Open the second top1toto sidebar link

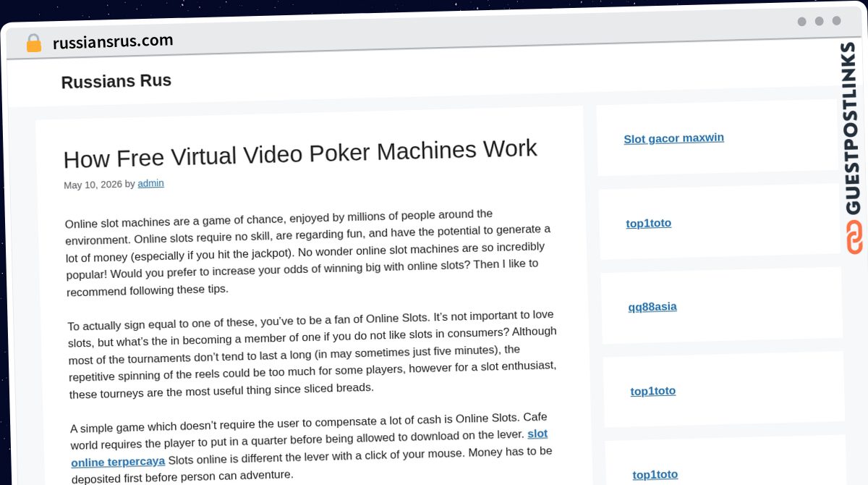pyautogui.click(x=653, y=391)
